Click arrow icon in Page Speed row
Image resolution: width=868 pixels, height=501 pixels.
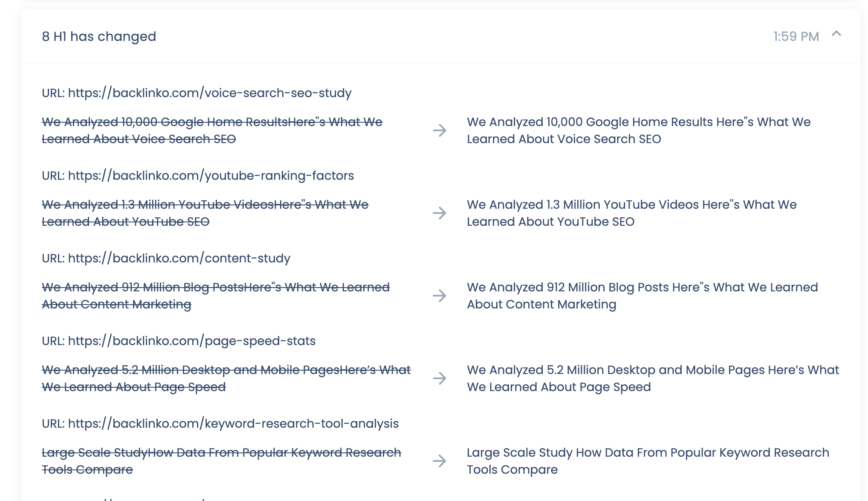click(440, 378)
